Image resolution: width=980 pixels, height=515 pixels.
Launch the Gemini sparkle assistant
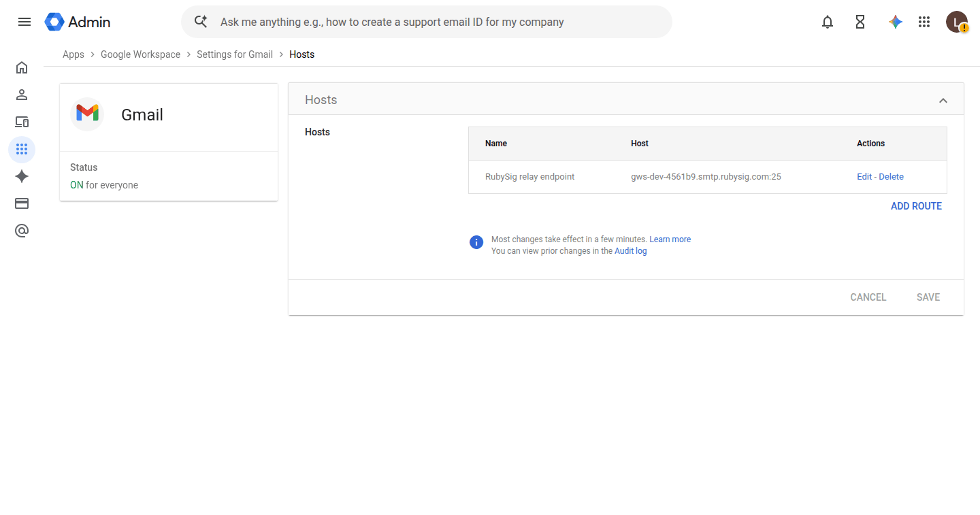[x=896, y=22]
